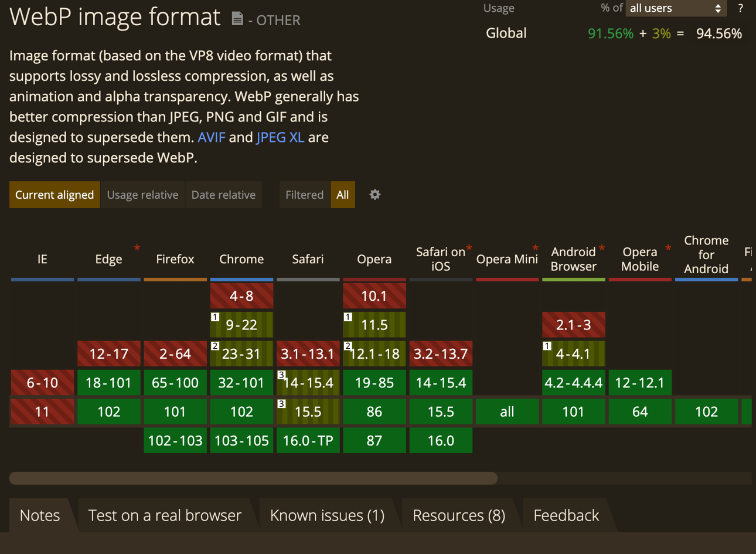Select the IE 11 version cell
This screenshot has width=756, height=554.
[x=42, y=412]
